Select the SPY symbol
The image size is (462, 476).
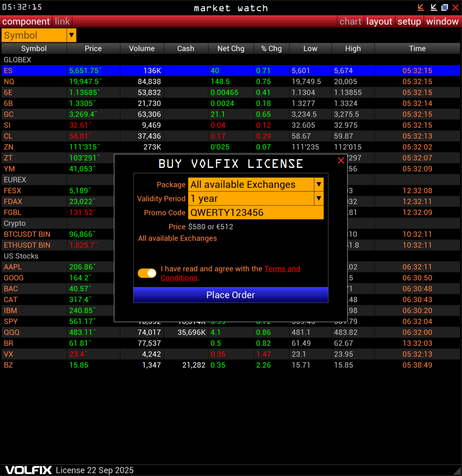tap(11, 322)
